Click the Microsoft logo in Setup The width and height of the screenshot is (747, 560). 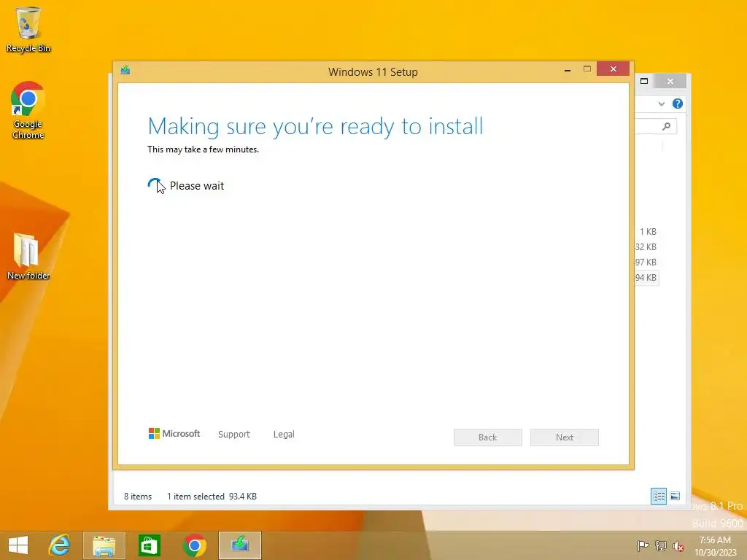(x=174, y=433)
